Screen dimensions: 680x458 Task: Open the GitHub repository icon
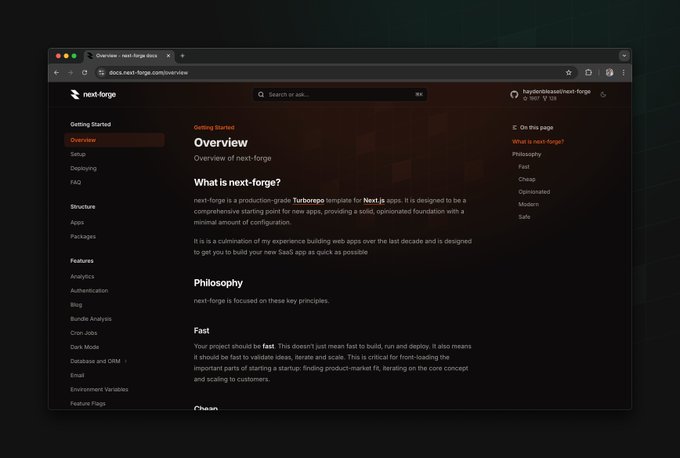(514, 95)
